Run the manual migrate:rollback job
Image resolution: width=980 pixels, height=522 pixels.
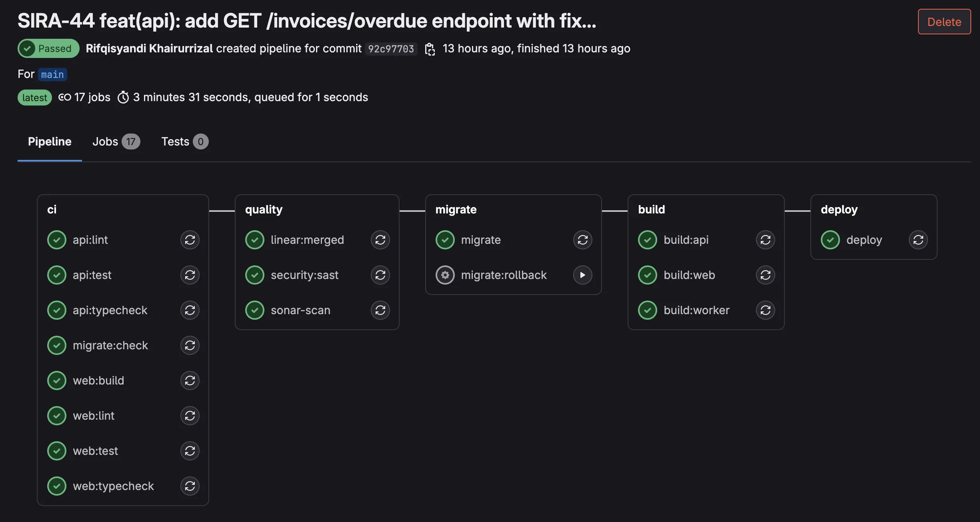tap(582, 275)
